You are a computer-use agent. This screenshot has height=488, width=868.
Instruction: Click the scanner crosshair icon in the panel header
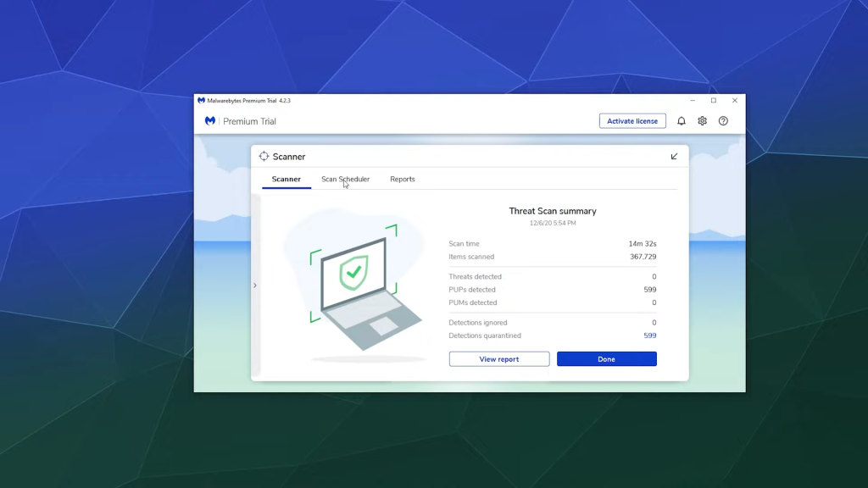(264, 157)
